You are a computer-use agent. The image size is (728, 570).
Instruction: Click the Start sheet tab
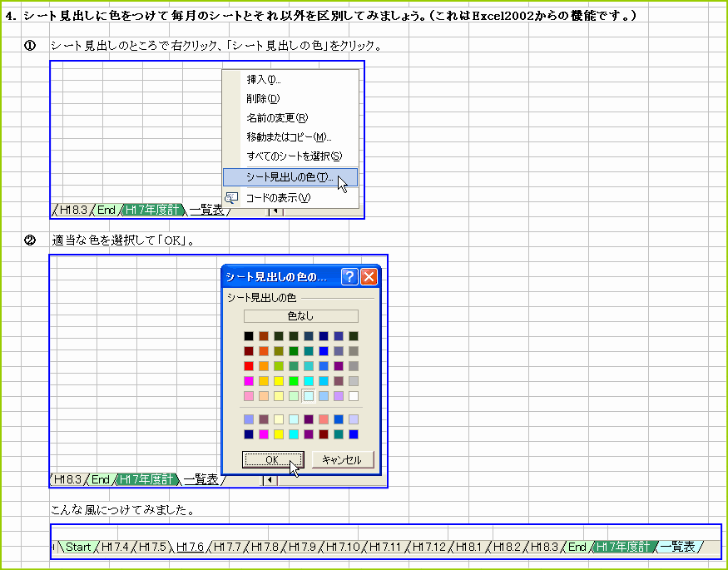(78, 548)
